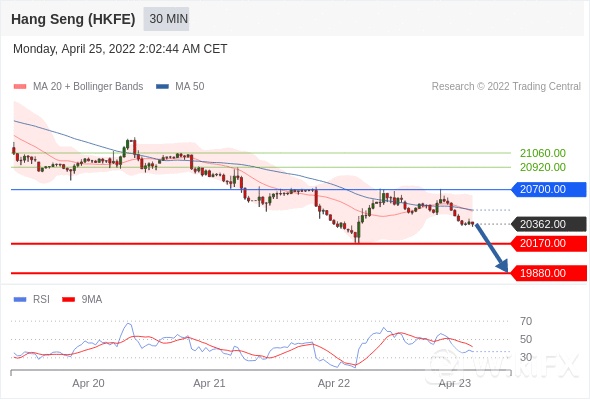Click the RSI 70 level label
Image resolution: width=590 pixels, height=400 pixels.
pos(526,321)
